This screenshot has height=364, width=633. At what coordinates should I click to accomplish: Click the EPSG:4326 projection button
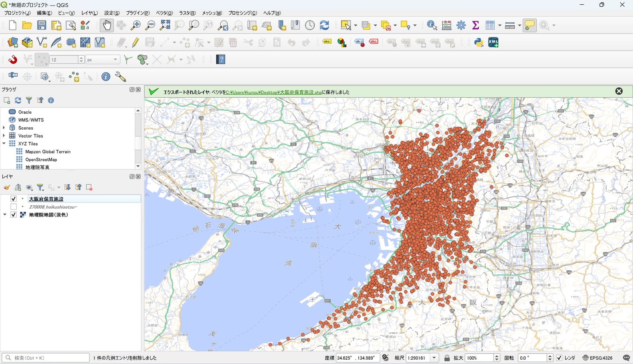tap(597, 358)
